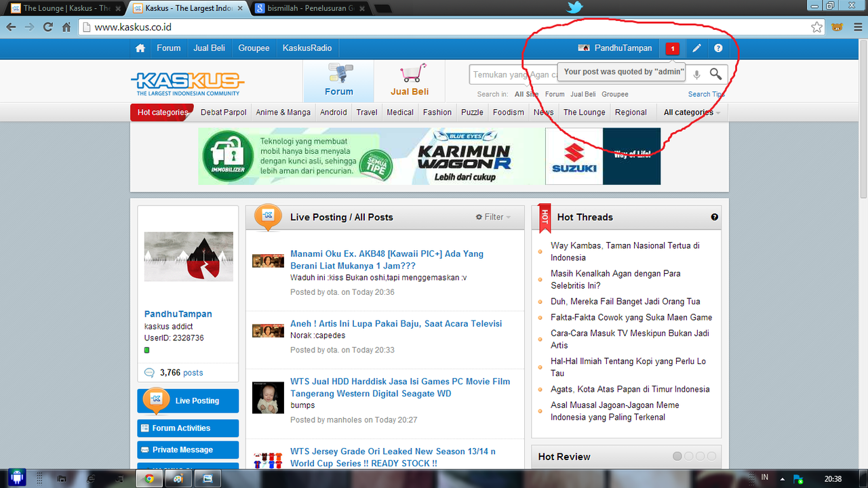Image resolution: width=868 pixels, height=488 pixels.
Task: Switch to the bismillah Google search tab
Action: 310,8
